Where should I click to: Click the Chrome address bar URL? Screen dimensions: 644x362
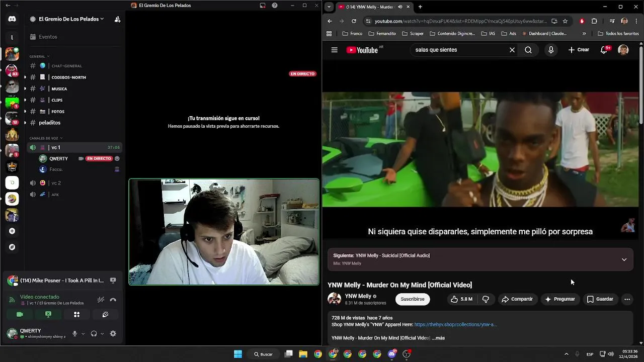(460, 21)
